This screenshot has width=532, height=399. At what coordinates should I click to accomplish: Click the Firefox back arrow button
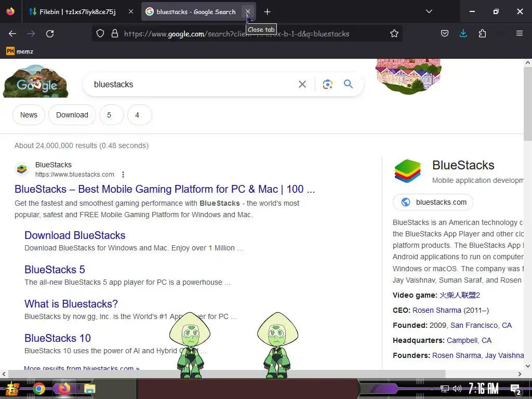12,34
